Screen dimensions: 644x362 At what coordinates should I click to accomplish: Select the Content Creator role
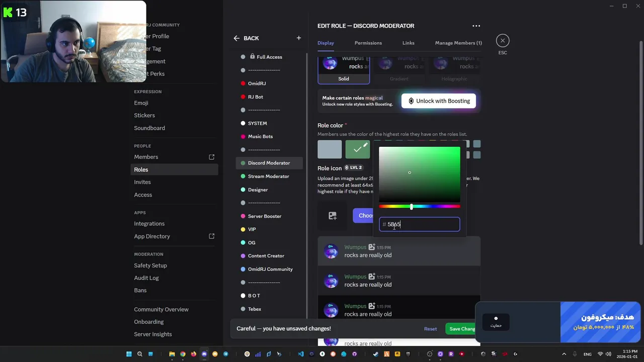269,256
